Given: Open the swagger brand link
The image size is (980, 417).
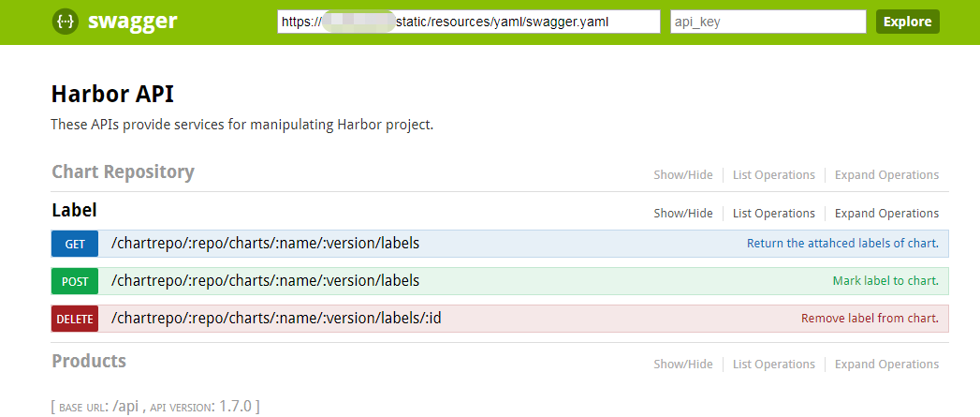Looking at the screenshot, I should point(133,22).
